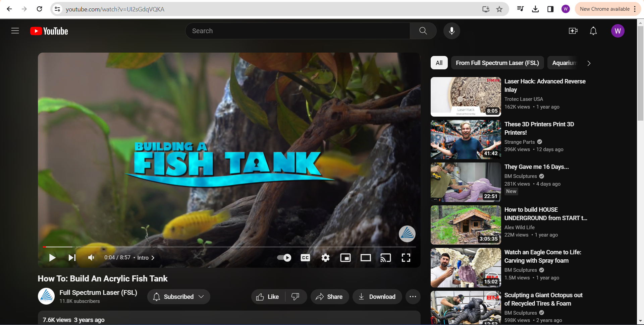644x325 pixels.
Task: Toggle closed captions on the video
Action: pyautogui.click(x=305, y=258)
